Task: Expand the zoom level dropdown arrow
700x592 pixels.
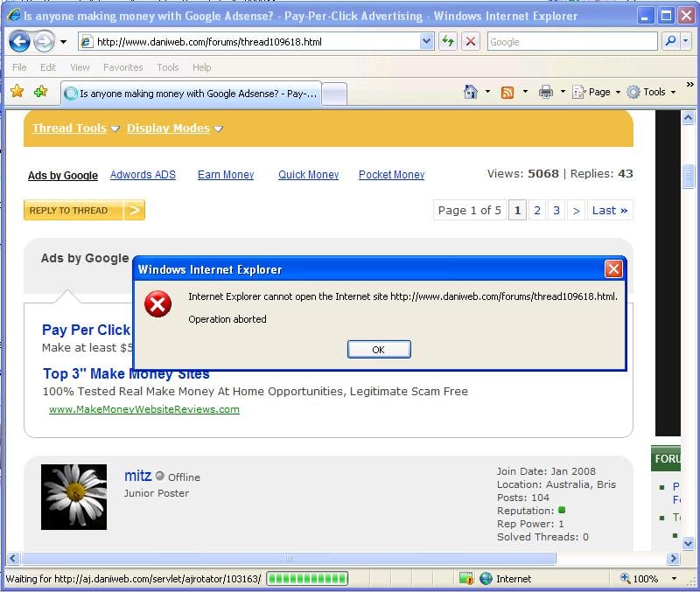Action: tap(674, 579)
